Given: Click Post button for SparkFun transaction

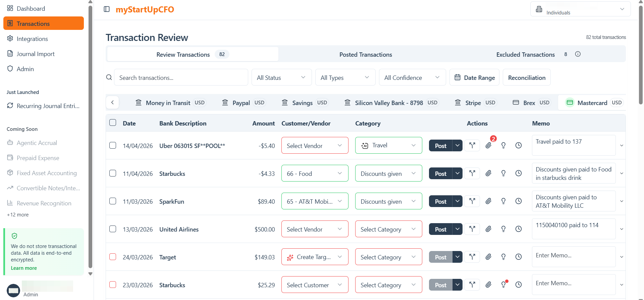Looking at the screenshot, I should (x=440, y=201).
